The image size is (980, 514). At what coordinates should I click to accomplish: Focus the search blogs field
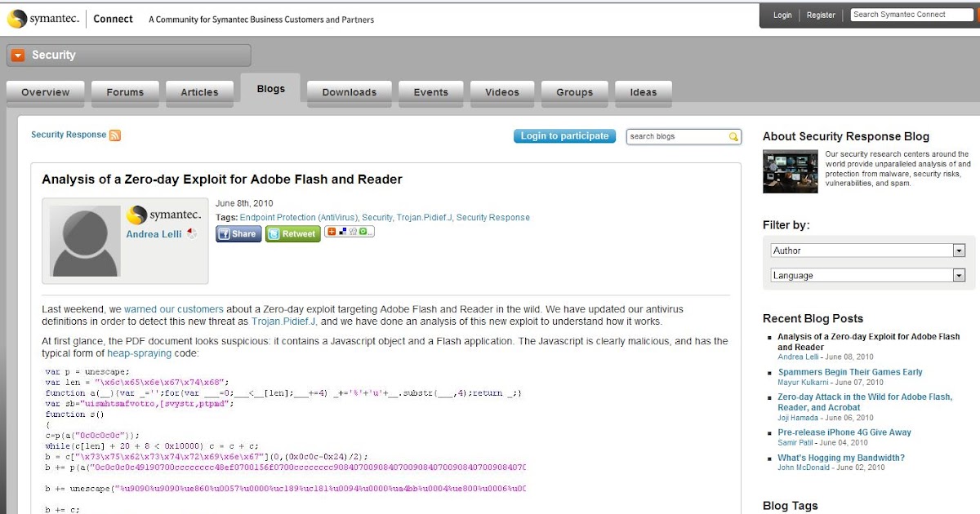678,137
